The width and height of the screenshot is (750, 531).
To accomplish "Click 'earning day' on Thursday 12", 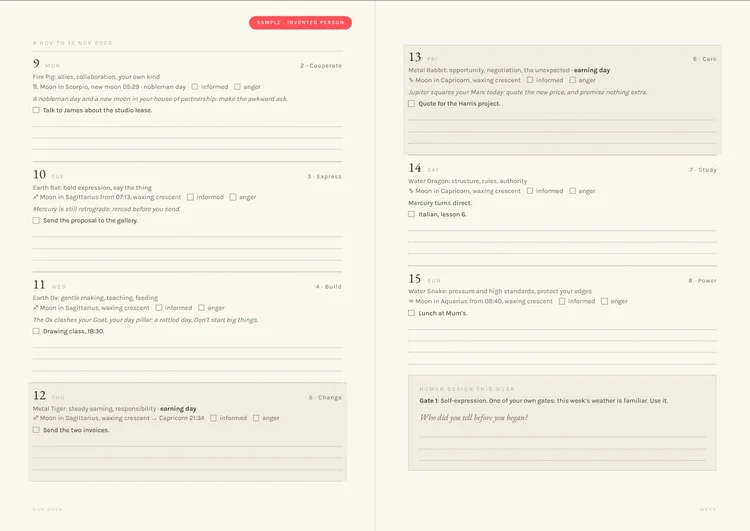I will tap(178, 409).
